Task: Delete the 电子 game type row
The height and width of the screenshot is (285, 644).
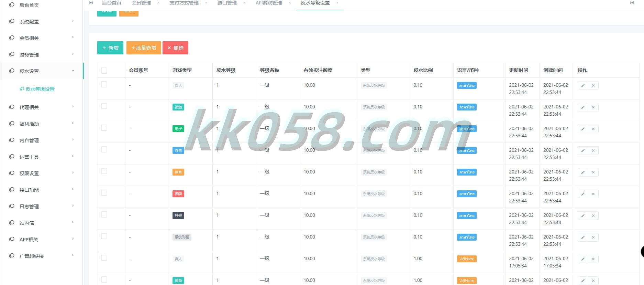Action: (x=593, y=129)
